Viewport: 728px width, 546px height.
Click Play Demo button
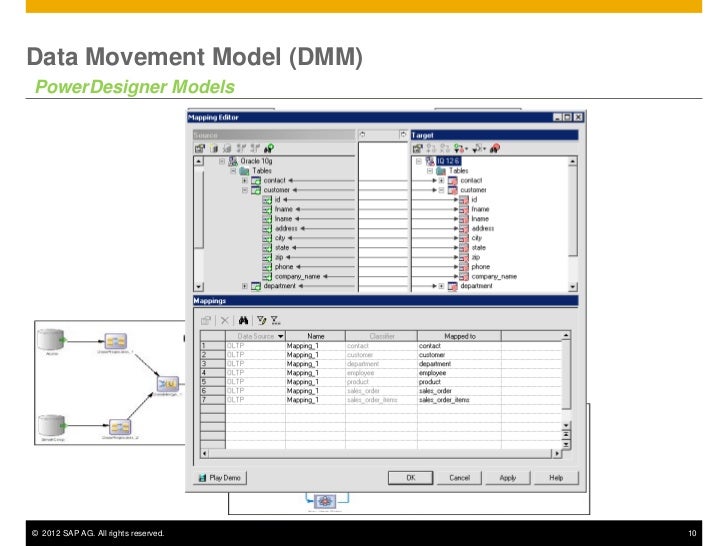pos(220,478)
